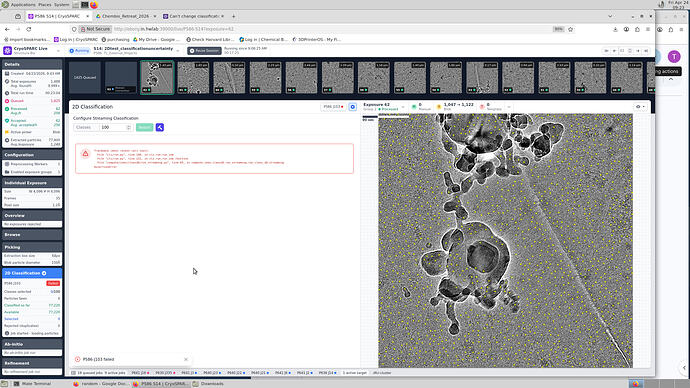Open the exposure viewer settings gear
The height and width of the screenshot is (388, 690).
coord(640,106)
